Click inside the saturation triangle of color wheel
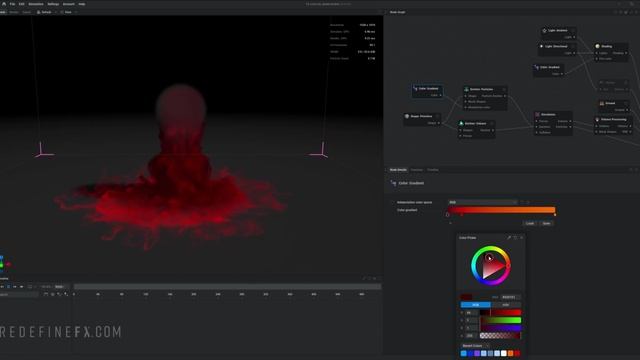The width and height of the screenshot is (640, 360). [491, 267]
